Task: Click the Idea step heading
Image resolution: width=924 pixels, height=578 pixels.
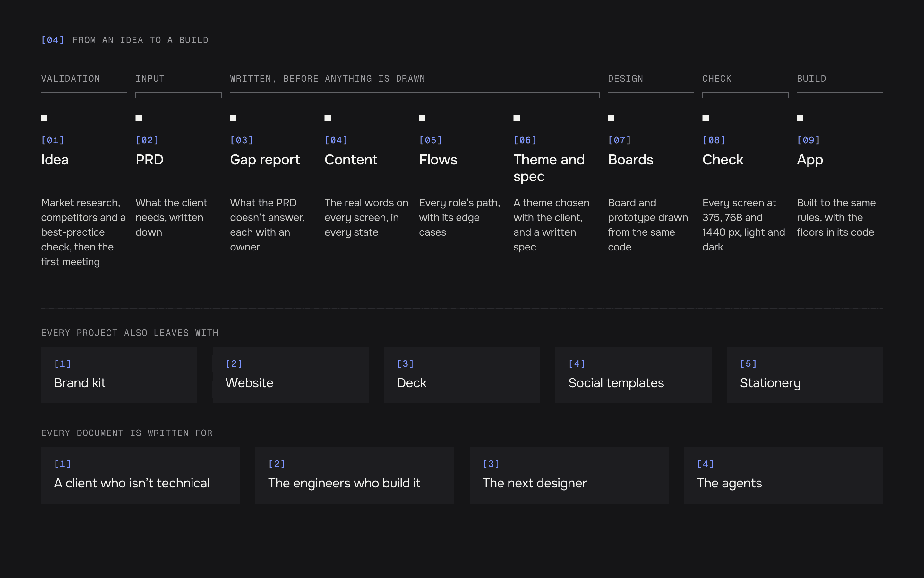Action: point(55,160)
